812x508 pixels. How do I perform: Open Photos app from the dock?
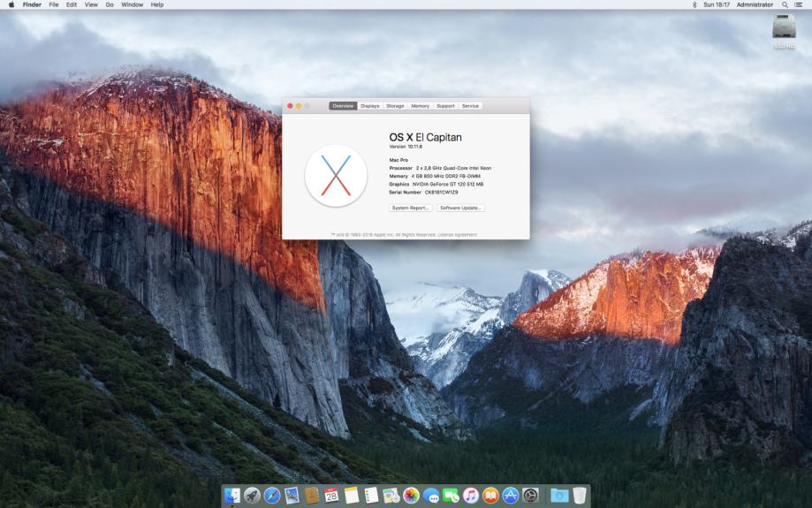click(411, 496)
